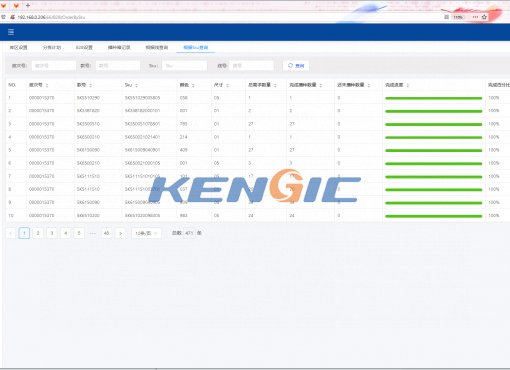Open the new browser tab plus button
510x370 pixels.
(28, 5)
